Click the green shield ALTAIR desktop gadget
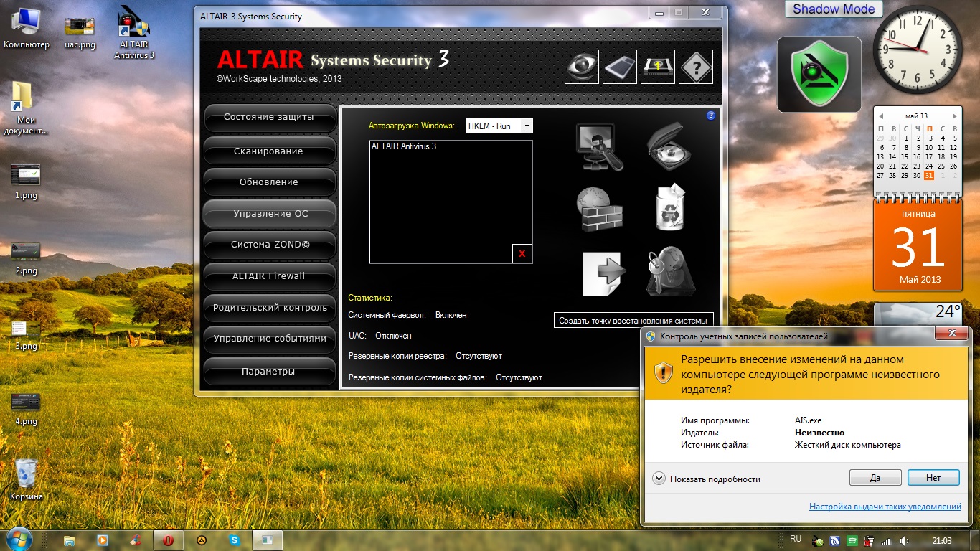Image resolution: width=980 pixels, height=551 pixels. coord(819,75)
